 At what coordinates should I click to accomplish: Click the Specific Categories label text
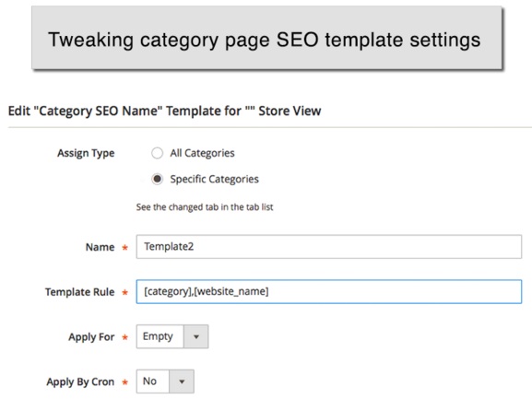[x=215, y=179]
